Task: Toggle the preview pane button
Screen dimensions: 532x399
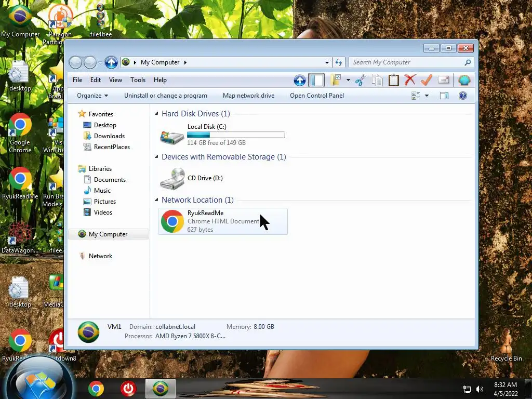Action: pyautogui.click(x=444, y=96)
